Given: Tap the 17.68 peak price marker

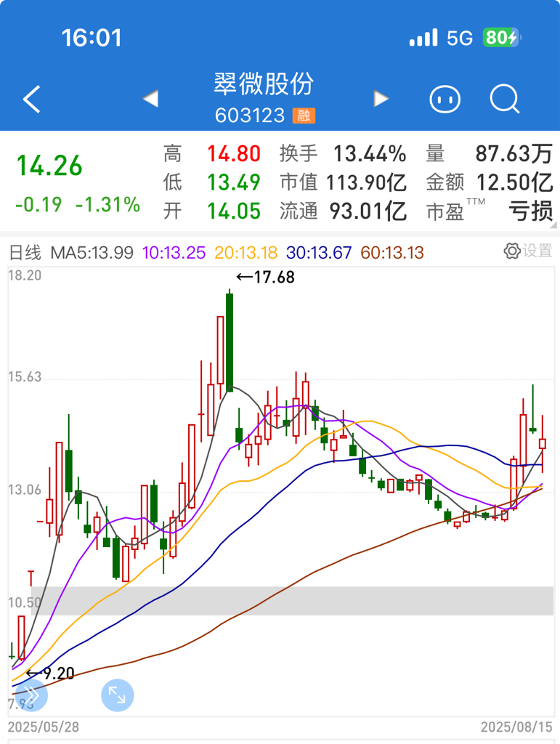Looking at the screenshot, I should [266, 277].
